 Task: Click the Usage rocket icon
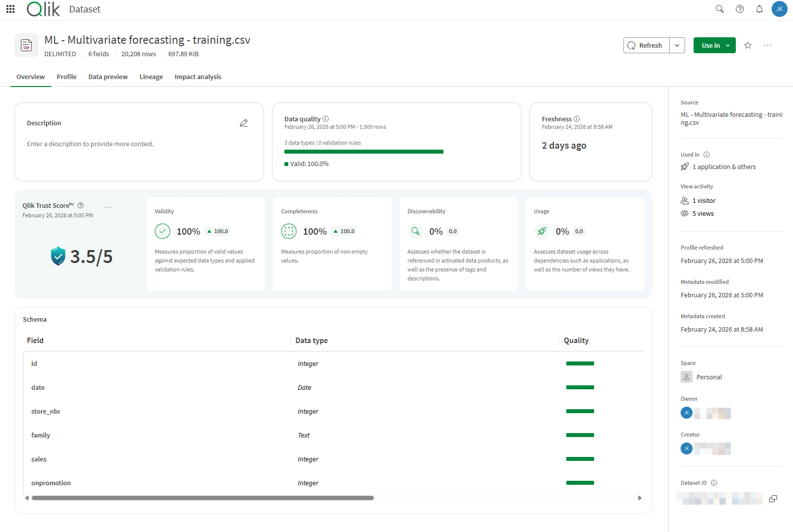click(x=541, y=231)
